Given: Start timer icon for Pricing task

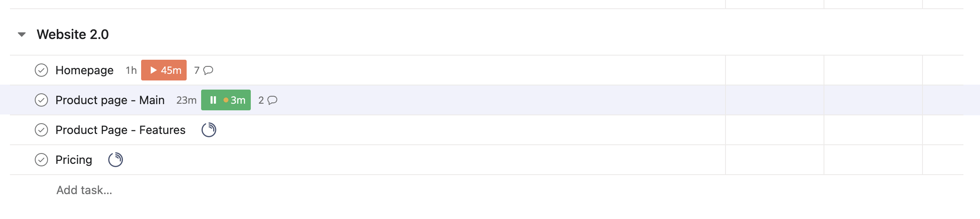Looking at the screenshot, I should pyautogui.click(x=115, y=160).
